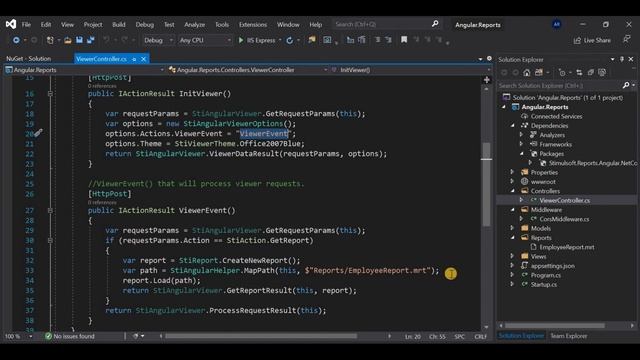Click the Solution Explorer horizontal scrollbar
Viewport: 640px width, 360px height.
554,326
